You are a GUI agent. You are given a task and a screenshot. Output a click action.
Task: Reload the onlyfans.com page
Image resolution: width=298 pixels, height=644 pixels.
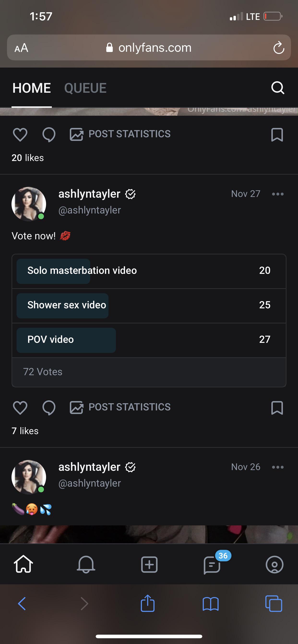coord(279,48)
